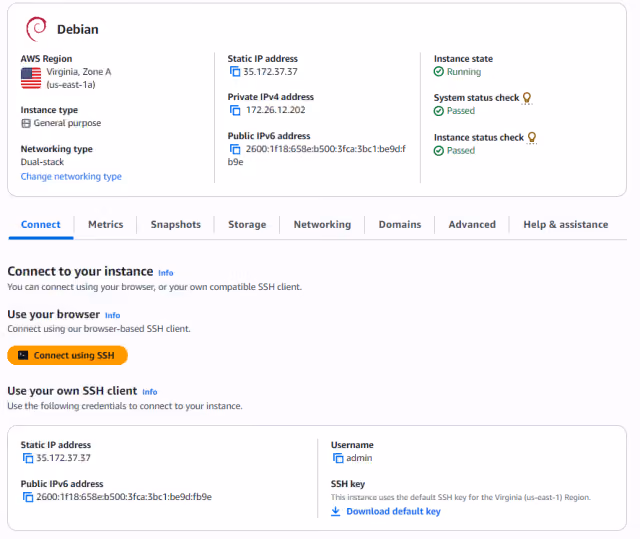
Task: Open Info link beside Use your browser
Action: 113,315
